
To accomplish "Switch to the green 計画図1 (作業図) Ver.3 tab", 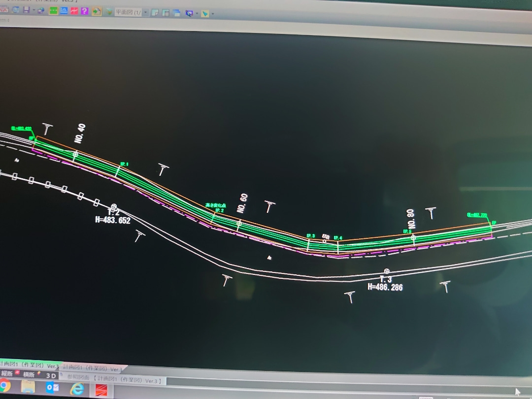I will pos(30,365).
